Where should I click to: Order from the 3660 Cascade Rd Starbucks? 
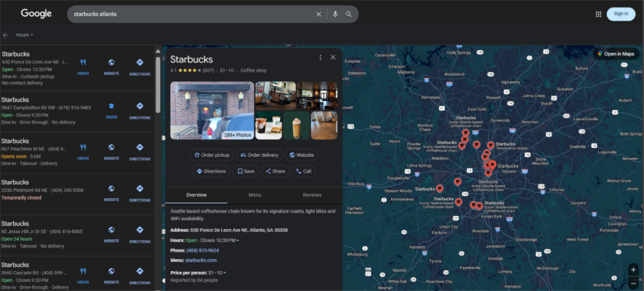pyautogui.click(x=83, y=276)
